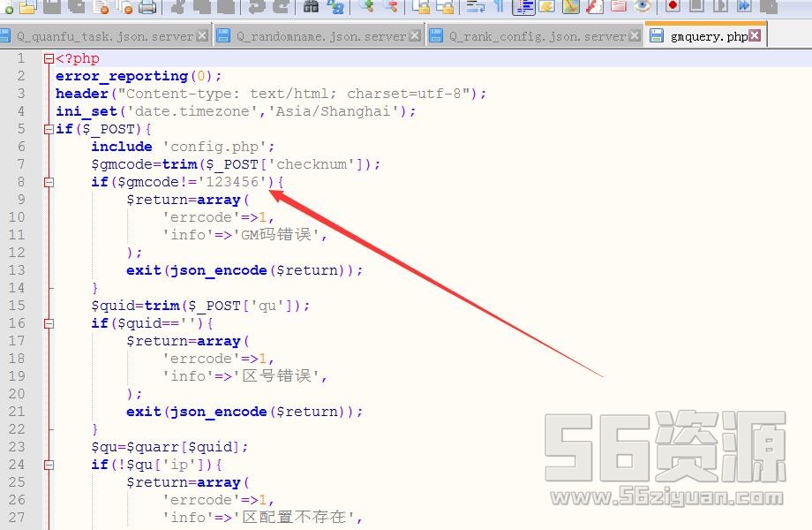Click the Print toolbar icon
The image size is (812, 530).
(147, 7)
